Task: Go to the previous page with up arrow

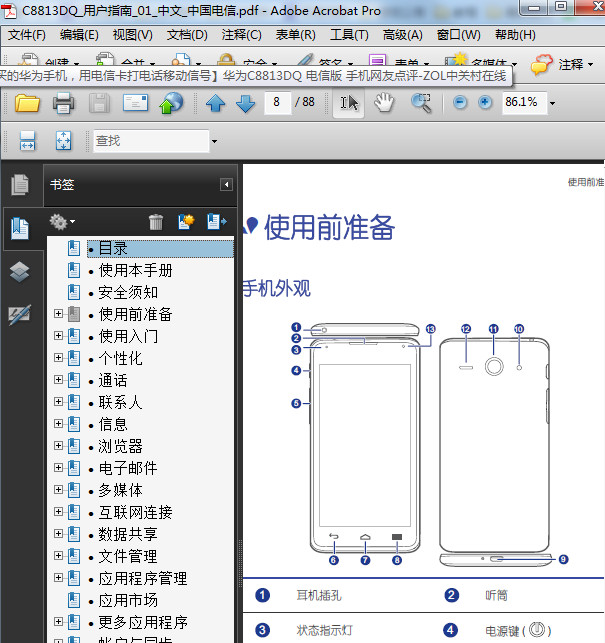Action: tap(215, 103)
